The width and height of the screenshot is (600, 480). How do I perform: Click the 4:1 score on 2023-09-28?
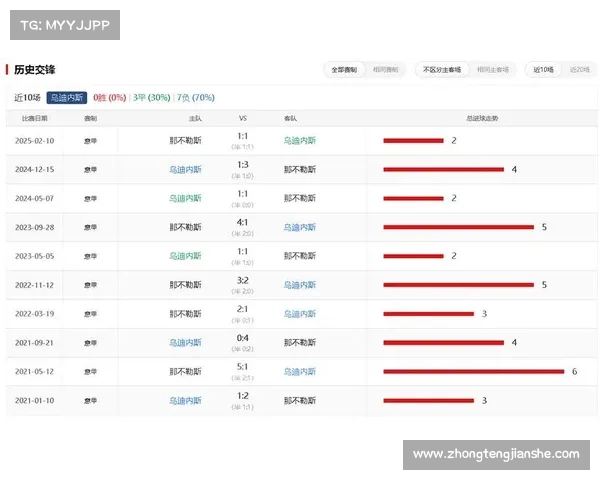tap(242, 223)
